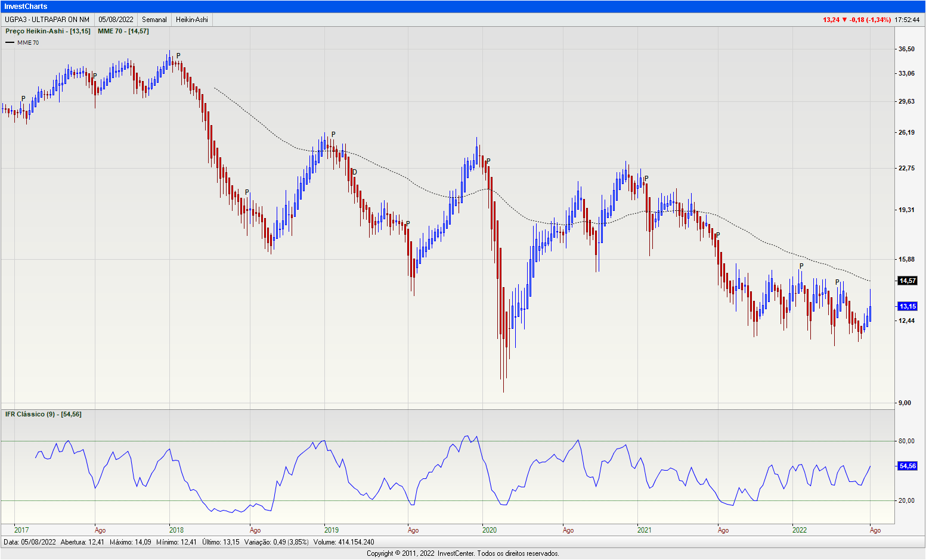Click the P marker beside the early-2020 peak
The width and height of the screenshot is (926, 560).
pyautogui.click(x=488, y=161)
